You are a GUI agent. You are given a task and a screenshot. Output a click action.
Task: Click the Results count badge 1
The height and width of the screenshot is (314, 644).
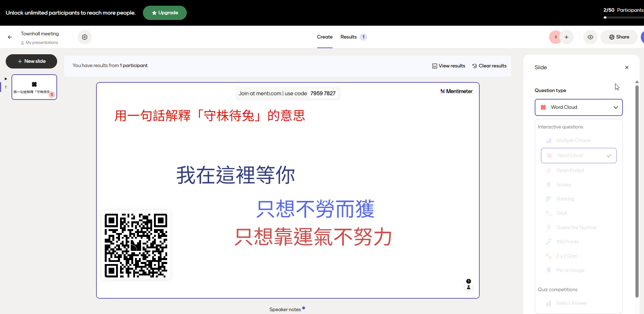coord(363,37)
